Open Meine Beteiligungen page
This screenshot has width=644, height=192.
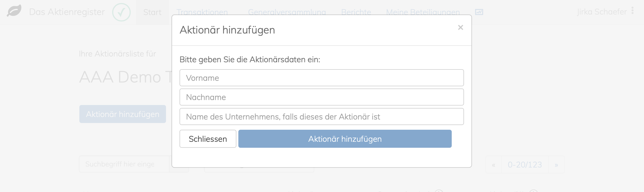coord(423,12)
